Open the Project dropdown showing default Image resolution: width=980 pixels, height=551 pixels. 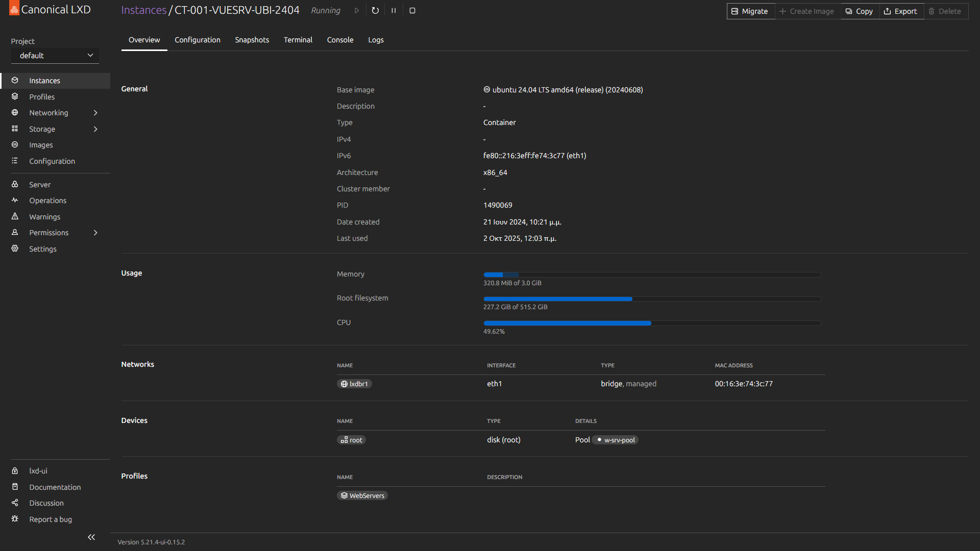pos(55,56)
